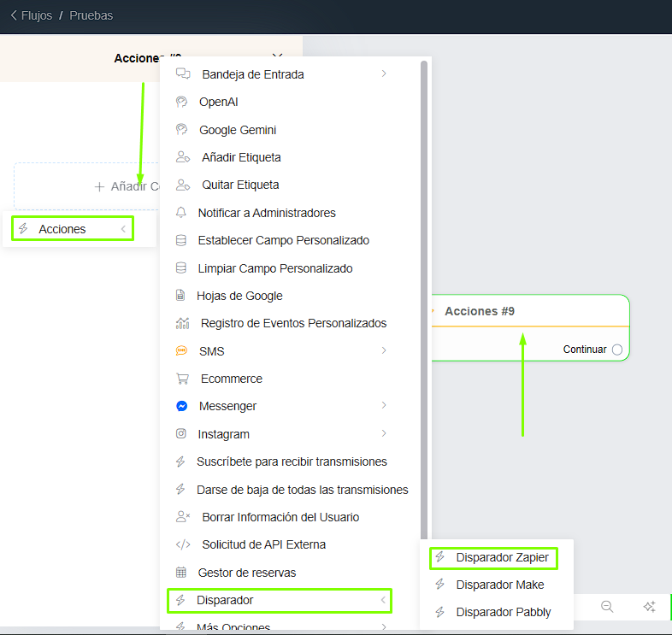Click the SMS speech bubble icon
Viewport: 672px width, 635px height.
181,351
